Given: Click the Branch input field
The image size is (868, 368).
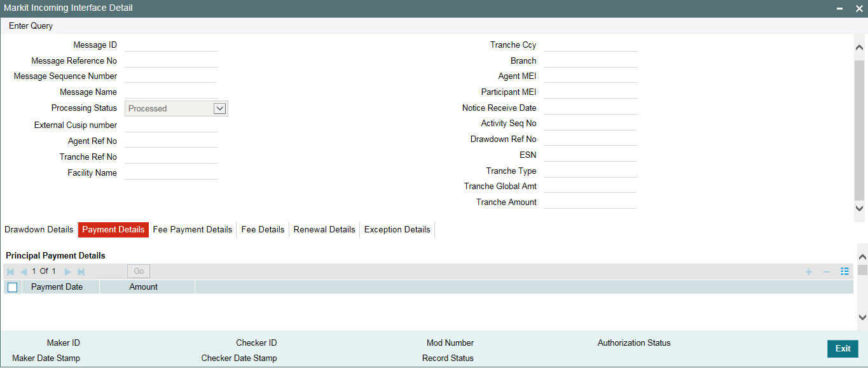Looking at the screenshot, I should tap(591, 60).
